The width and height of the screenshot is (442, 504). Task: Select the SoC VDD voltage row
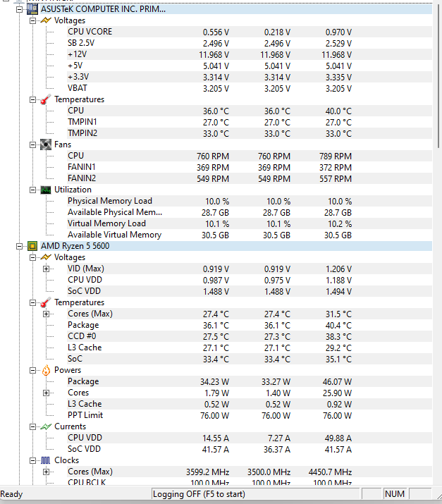249,291
